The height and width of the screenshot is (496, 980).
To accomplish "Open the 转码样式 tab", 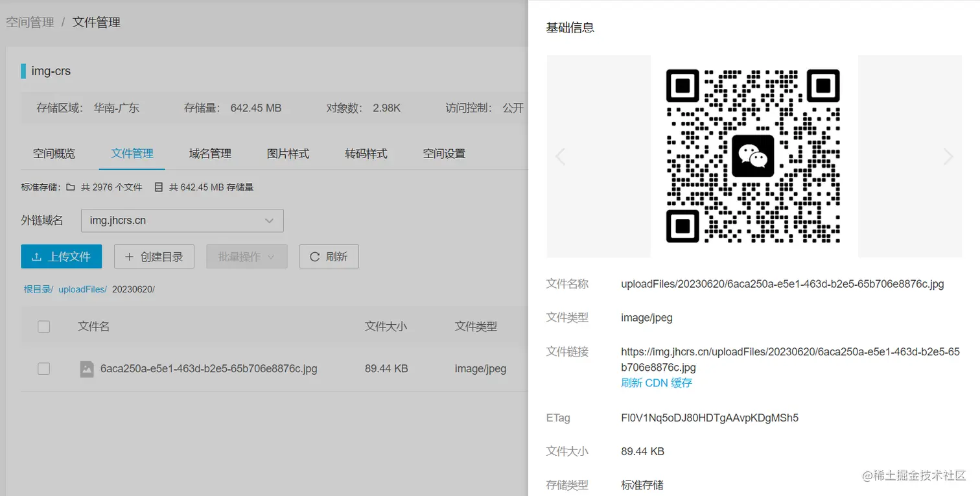I will coord(366,154).
